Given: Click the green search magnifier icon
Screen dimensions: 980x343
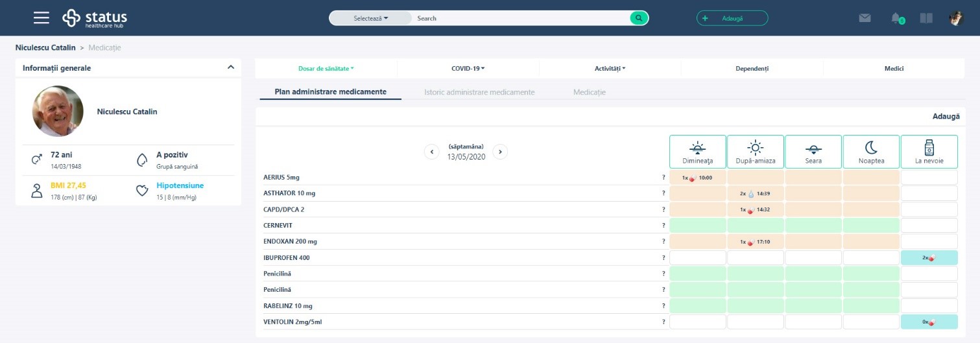Looking at the screenshot, I should pyautogui.click(x=639, y=18).
